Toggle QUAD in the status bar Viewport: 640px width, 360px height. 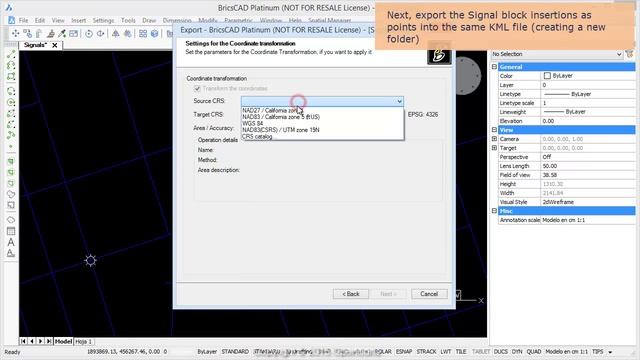tap(533, 351)
